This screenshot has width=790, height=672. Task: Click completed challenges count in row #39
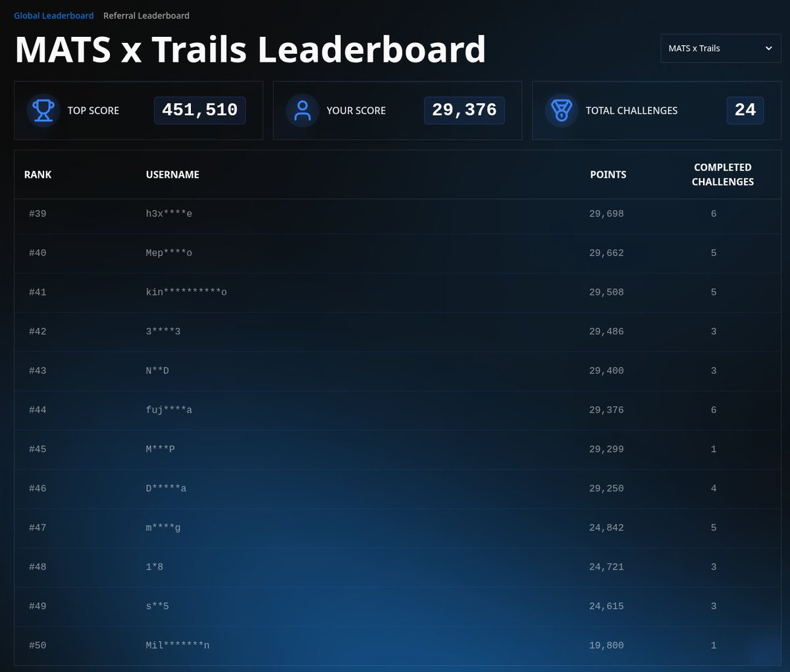tap(714, 214)
